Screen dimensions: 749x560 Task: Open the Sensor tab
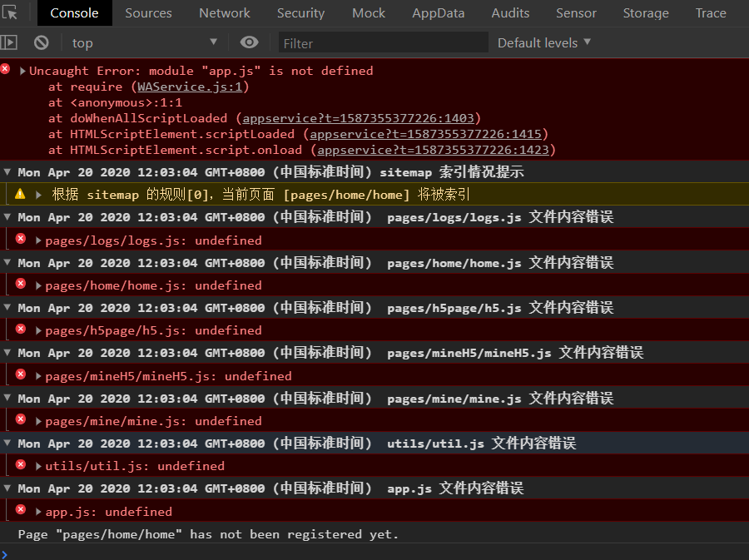(x=576, y=12)
